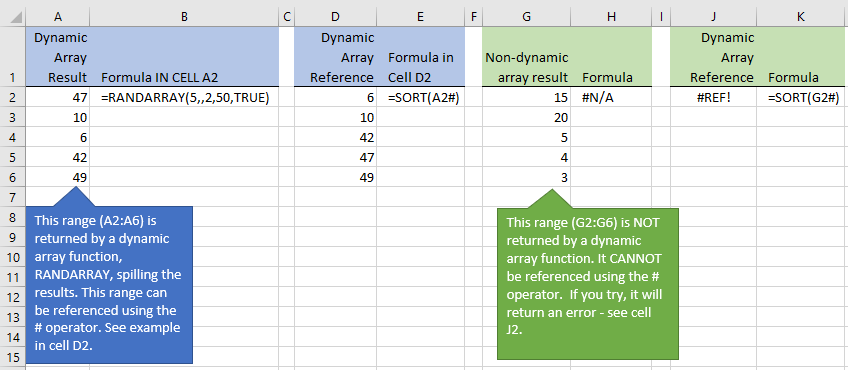Click the blue callout about range A2:A6
This screenshot has height=370, width=848.
[109, 284]
